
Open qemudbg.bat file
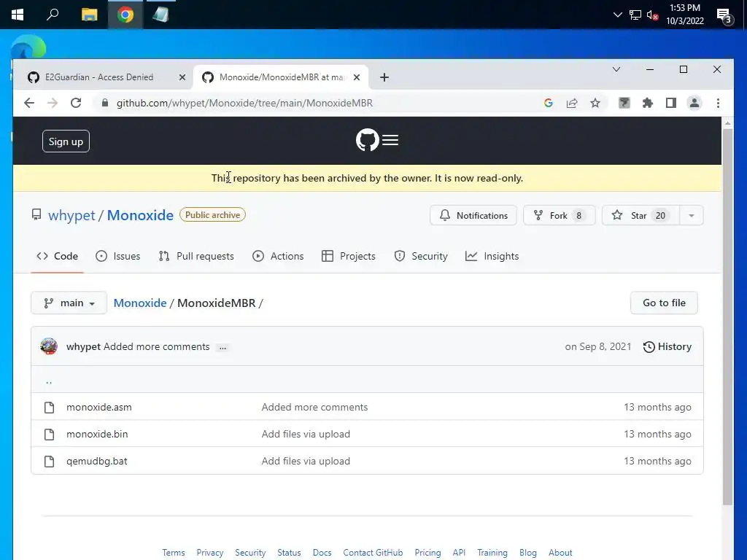click(x=97, y=462)
